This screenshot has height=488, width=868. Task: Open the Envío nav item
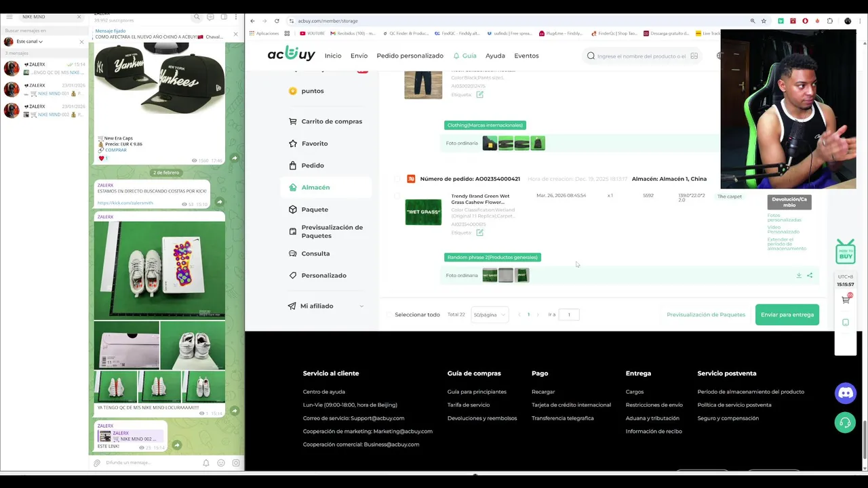[x=359, y=56]
